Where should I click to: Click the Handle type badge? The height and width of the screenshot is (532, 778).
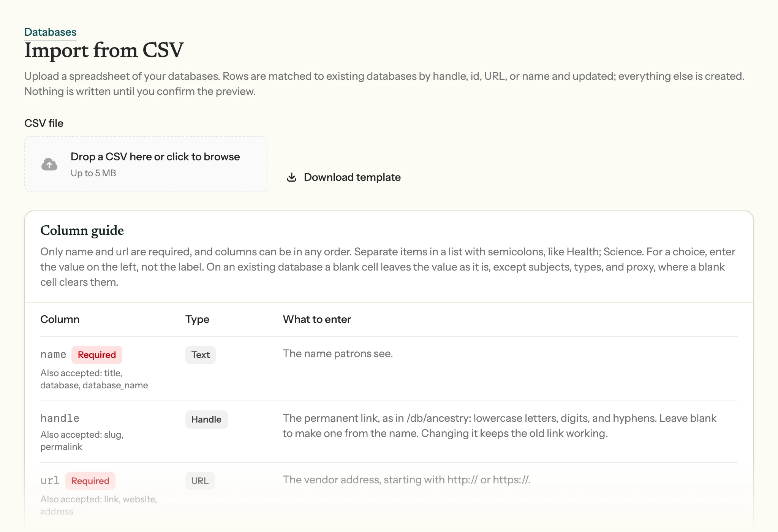[x=206, y=419]
